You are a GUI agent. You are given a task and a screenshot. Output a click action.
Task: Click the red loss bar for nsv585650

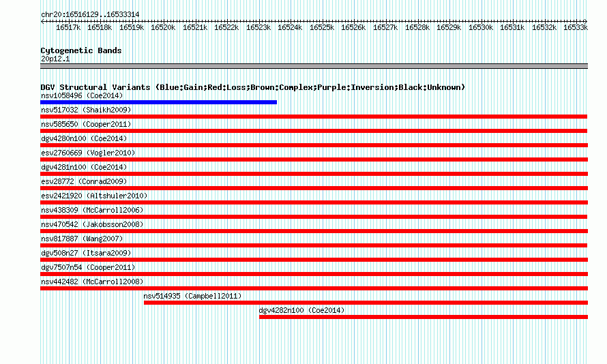click(x=314, y=131)
